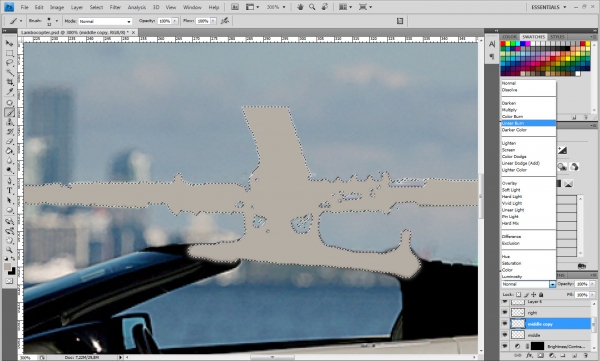Open Flow slider arrow in options bar
Viewport: 600px width, 361px height.
point(213,21)
